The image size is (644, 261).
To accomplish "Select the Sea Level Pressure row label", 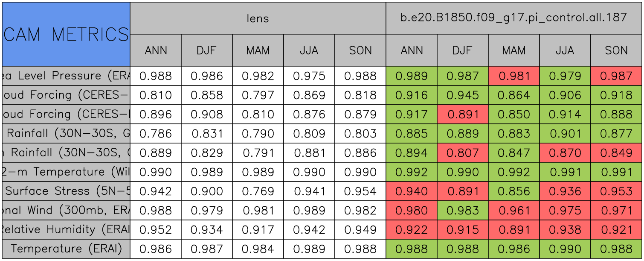I will 66,76.
